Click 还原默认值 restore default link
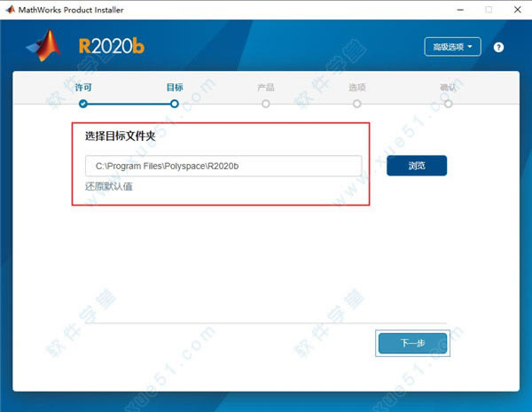 coord(108,186)
